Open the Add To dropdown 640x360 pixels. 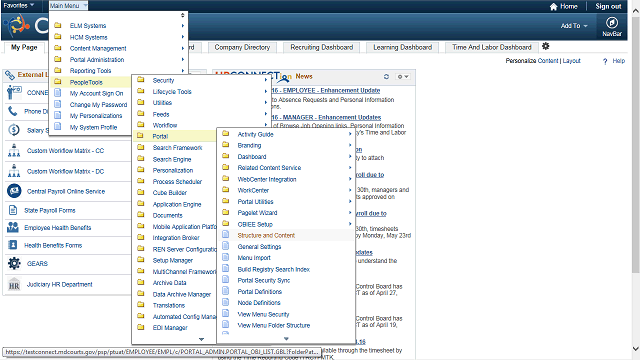(x=574, y=26)
